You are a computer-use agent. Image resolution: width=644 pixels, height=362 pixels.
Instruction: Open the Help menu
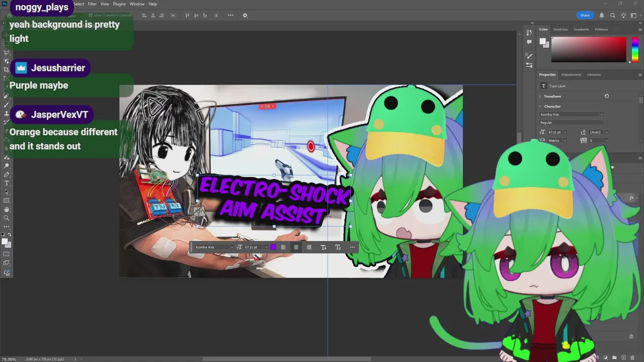pos(152,4)
